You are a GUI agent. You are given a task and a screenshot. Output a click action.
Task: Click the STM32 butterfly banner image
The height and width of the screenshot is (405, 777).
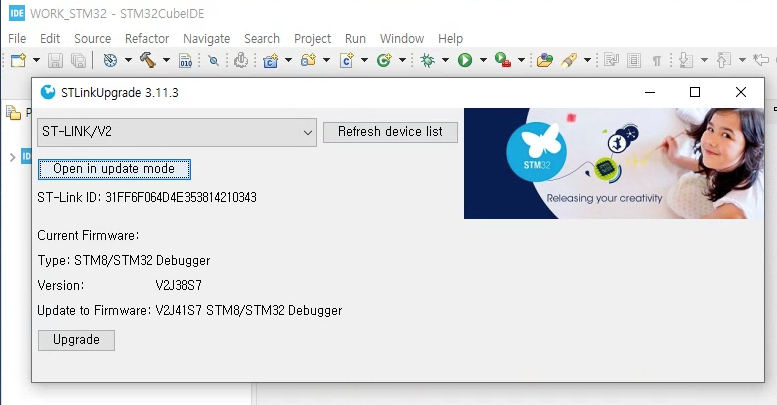(613, 164)
